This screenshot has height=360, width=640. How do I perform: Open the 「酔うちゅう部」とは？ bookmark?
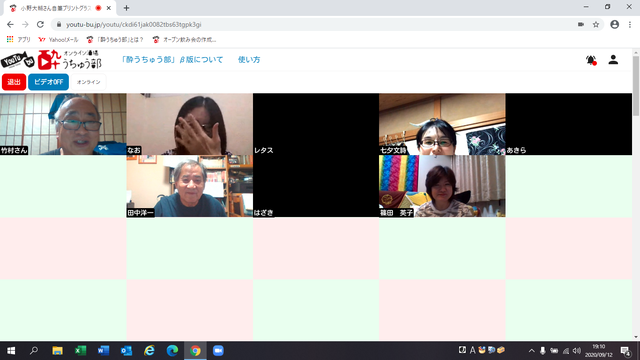(x=115, y=40)
